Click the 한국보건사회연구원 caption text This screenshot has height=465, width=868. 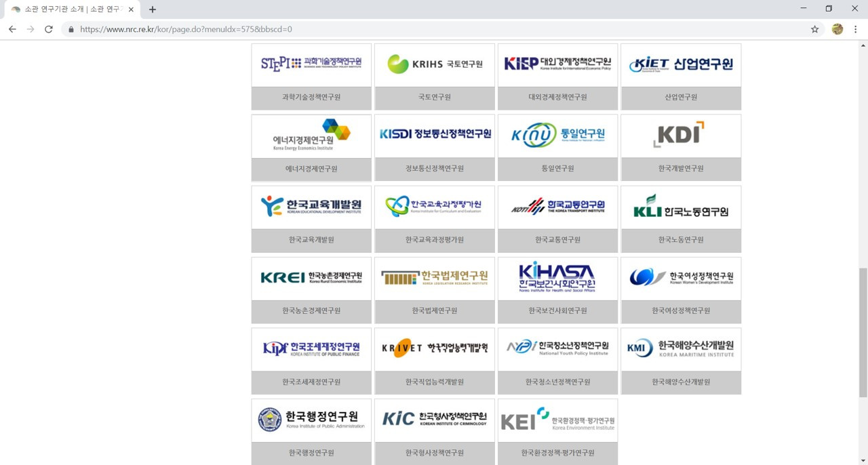[x=557, y=310]
